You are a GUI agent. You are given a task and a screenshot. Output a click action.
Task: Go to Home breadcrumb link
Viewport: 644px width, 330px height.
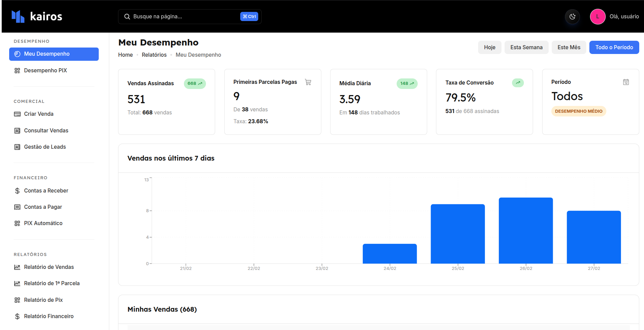(x=125, y=55)
